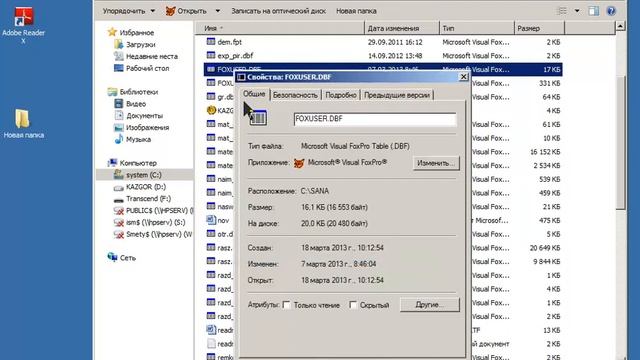The image size is (640, 360).
Task: Open the Упорядочить dropdown menu
Action: click(x=129, y=11)
